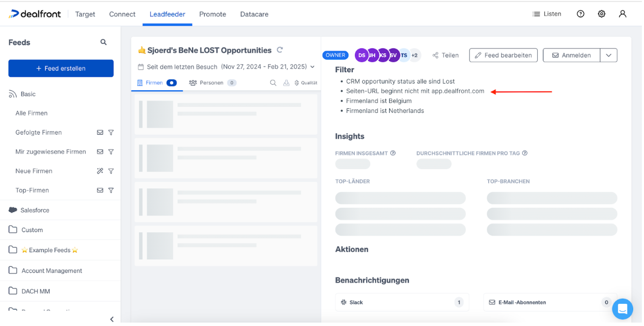Open the Neue Firmen feed
The height and width of the screenshot is (326, 644).
tap(34, 171)
